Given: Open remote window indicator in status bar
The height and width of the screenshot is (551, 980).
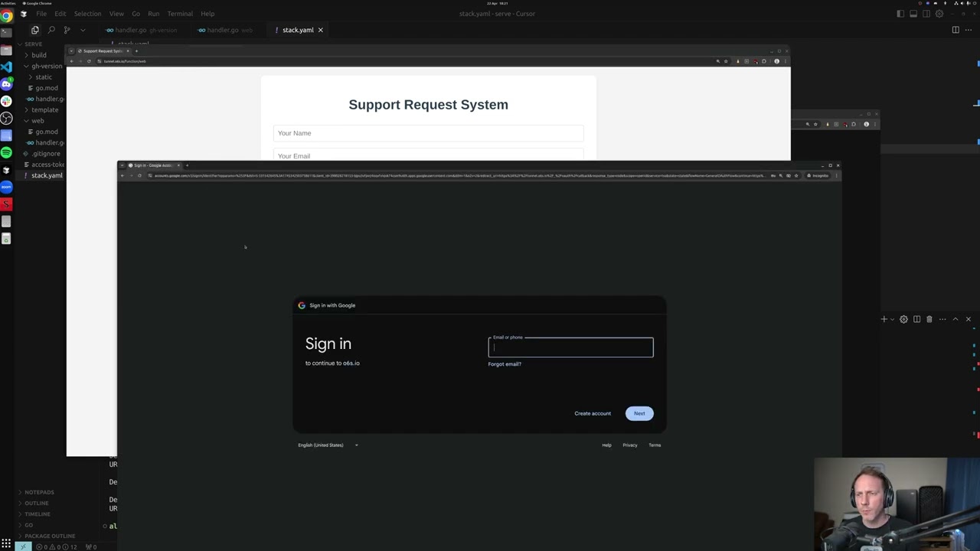Looking at the screenshot, I should tap(24, 546).
